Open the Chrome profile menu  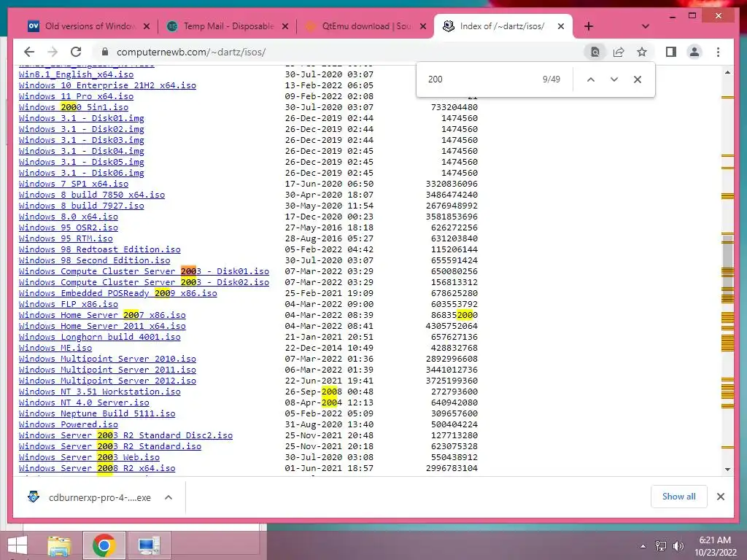click(x=694, y=52)
